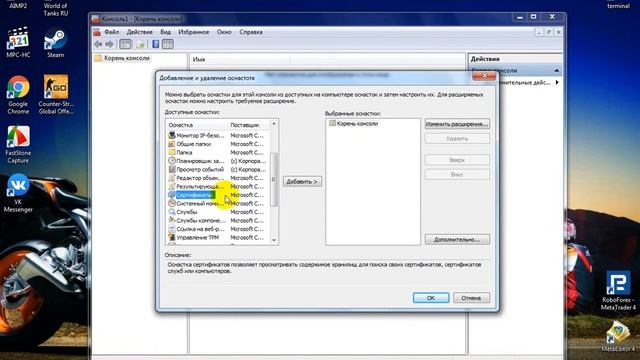This screenshot has height=360, width=640.
Task: Toggle console tree pane toolbar icon
Action: coord(125,44)
